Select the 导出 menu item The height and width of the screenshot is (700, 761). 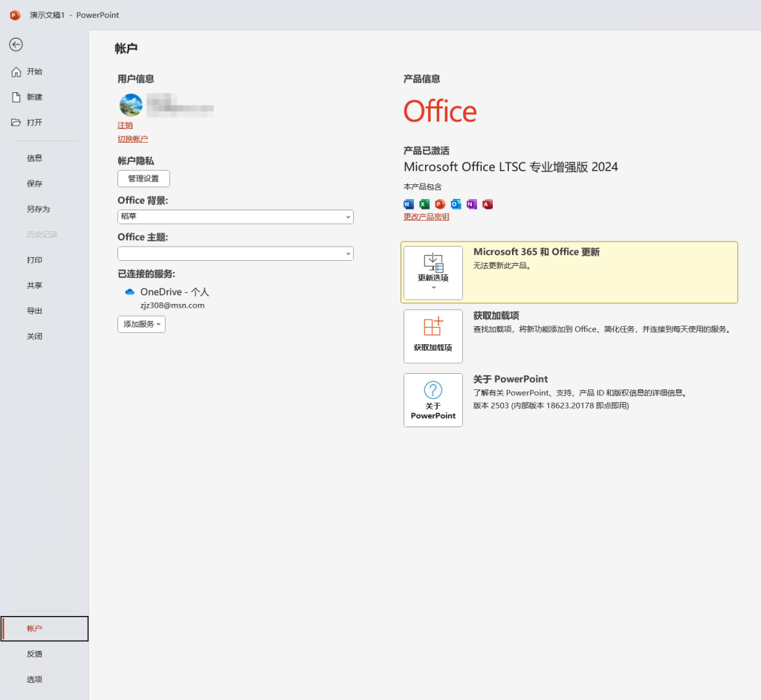pyautogui.click(x=34, y=311)
